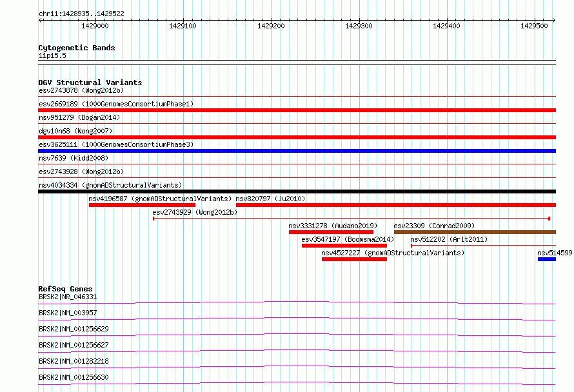Click the 1429100 ruler position

point(183,26)
